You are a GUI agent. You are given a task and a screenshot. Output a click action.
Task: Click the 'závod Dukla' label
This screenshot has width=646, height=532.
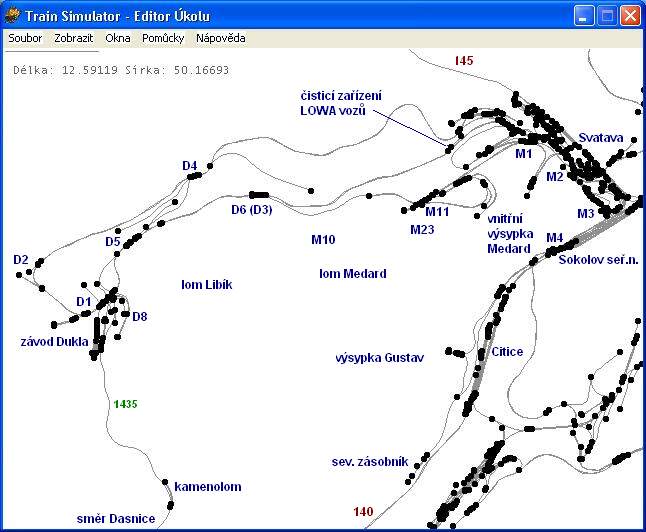[x=54, y=342]
